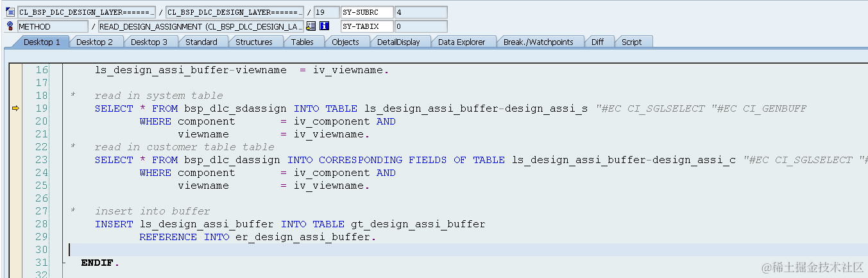
Task: Click the INSERT keyword on line 28
Action: click(114, 224)
